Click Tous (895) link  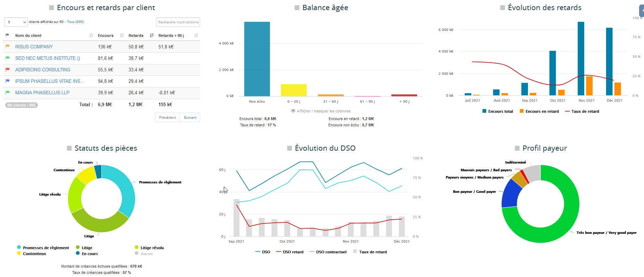pyautogui.click(x=75, y=22)
